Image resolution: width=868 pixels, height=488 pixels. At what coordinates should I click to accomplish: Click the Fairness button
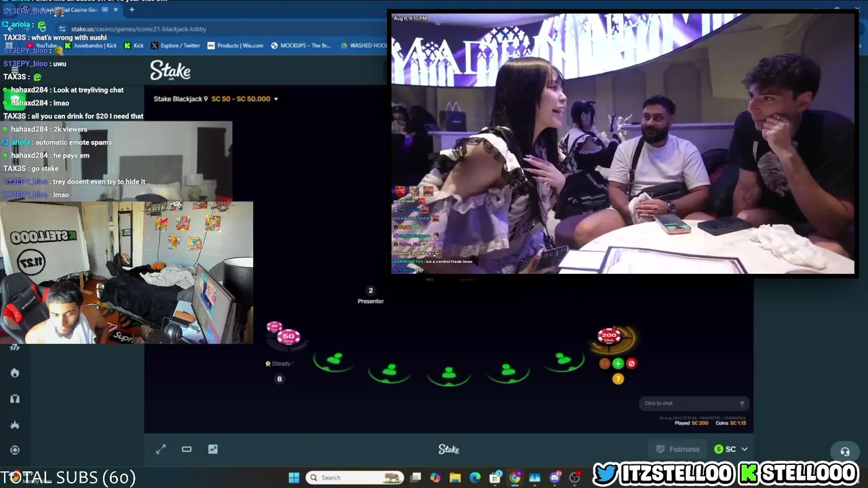click(x=677, y=449)
